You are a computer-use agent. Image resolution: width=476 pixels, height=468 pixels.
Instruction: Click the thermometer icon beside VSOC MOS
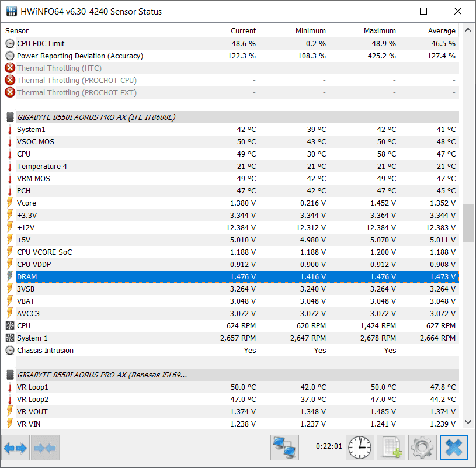[10, 141]
